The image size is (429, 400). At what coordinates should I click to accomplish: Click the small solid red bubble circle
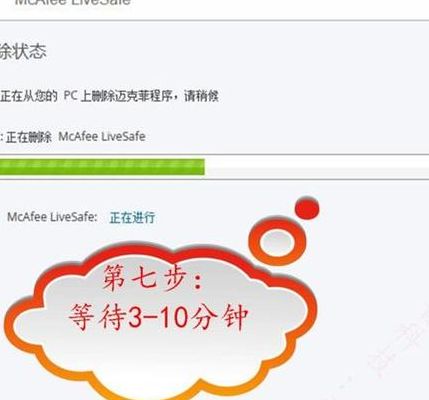(x=307, y=208)
